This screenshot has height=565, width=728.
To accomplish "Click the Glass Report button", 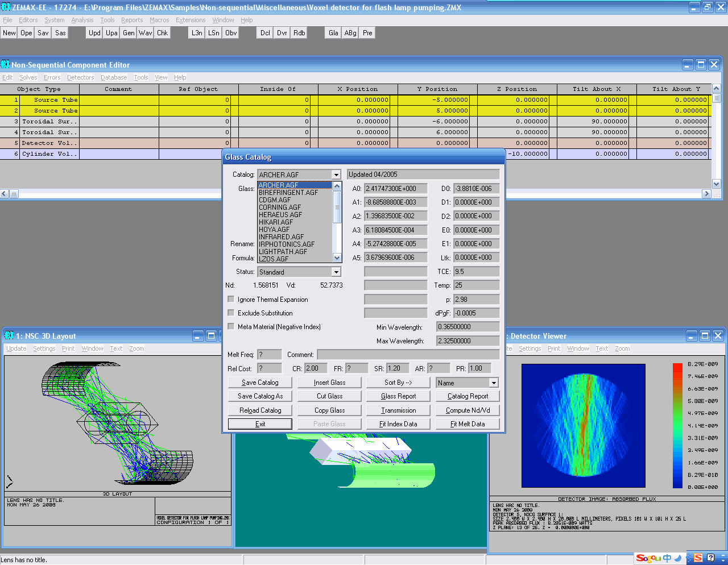I will [398, 396].
